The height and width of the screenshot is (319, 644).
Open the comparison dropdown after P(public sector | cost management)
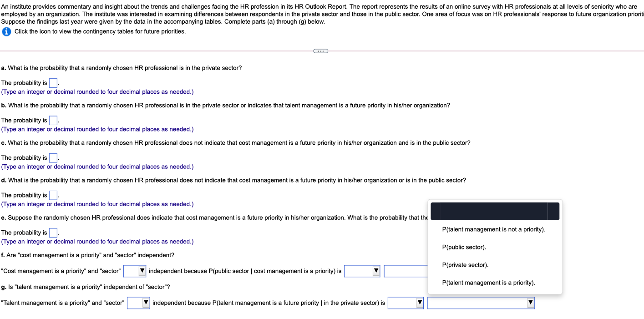(362, 271)
